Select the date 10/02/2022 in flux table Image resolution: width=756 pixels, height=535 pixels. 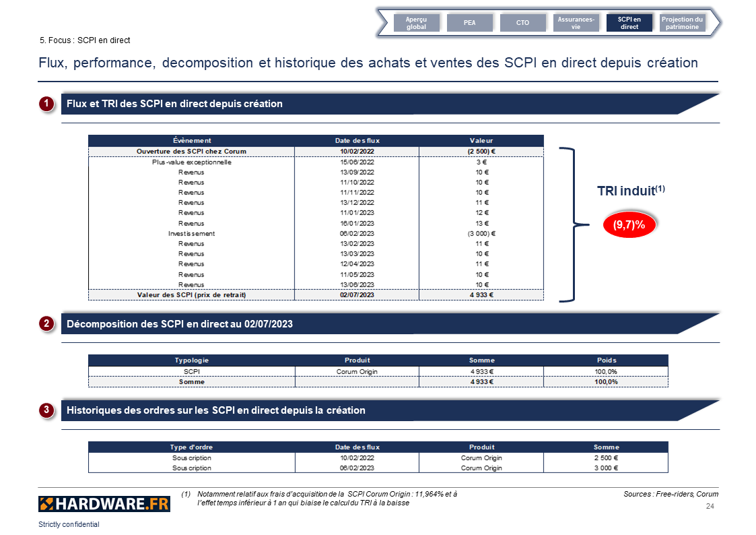click(x=357, y=152)
